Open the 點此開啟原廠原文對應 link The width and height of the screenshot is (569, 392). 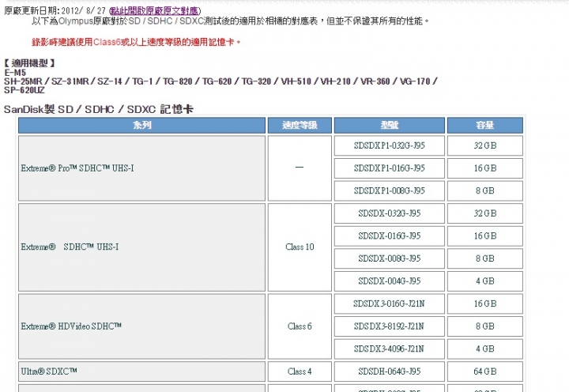pyautogui.click(x=155, y=11)
